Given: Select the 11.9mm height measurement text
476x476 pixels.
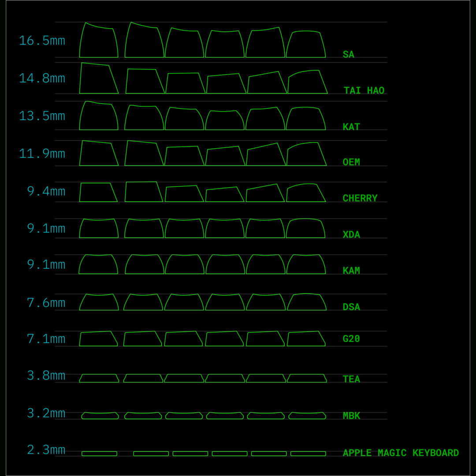Looking at the screenshot, I should pyautogui.click(x=42, y=154).
